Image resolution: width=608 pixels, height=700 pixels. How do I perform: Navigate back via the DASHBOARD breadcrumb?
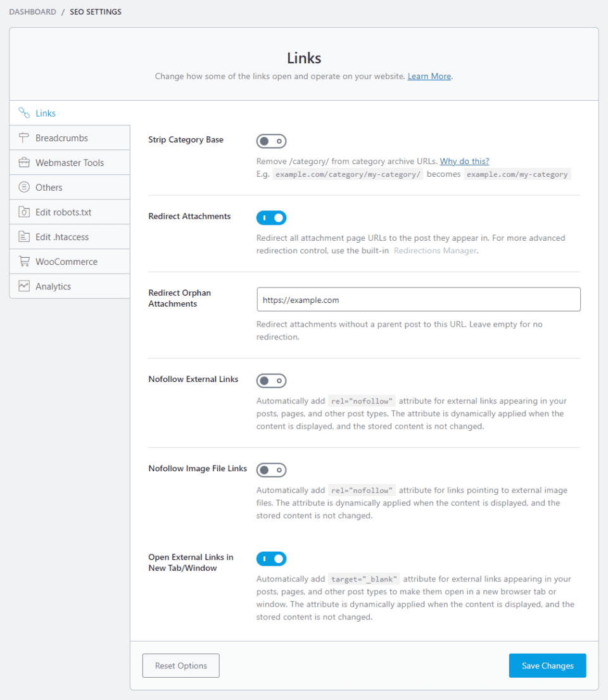pos(32,11)
